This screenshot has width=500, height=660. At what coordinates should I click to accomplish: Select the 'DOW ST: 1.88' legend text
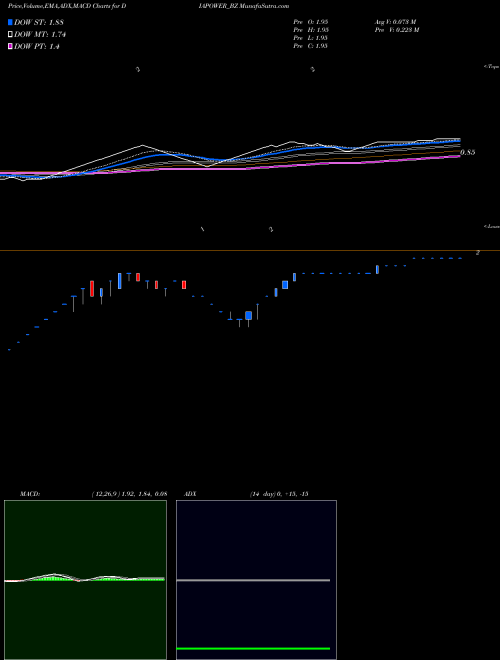coord(39,23)
